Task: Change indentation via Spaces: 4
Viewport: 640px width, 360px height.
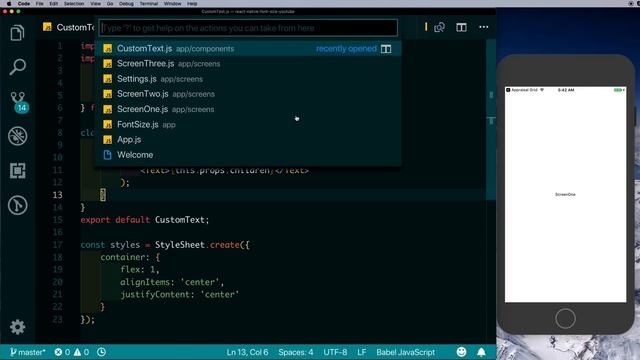Action: 296,352
